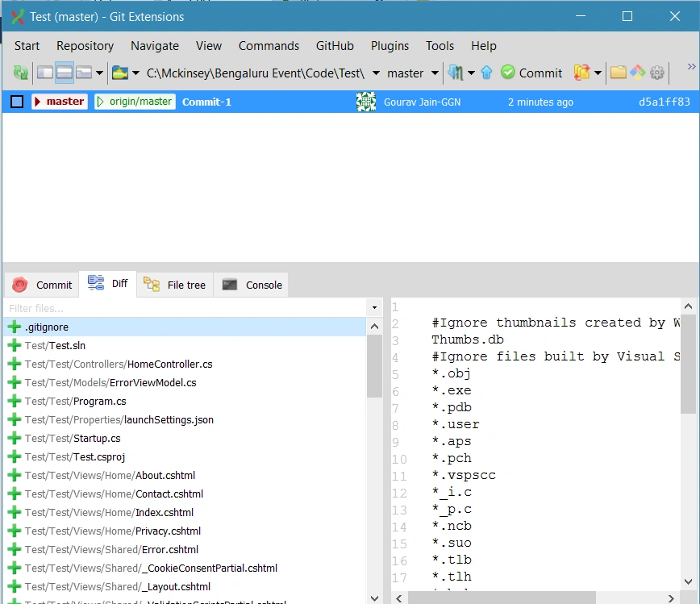Select Test.csproj in the file list

tap(185, 456)
